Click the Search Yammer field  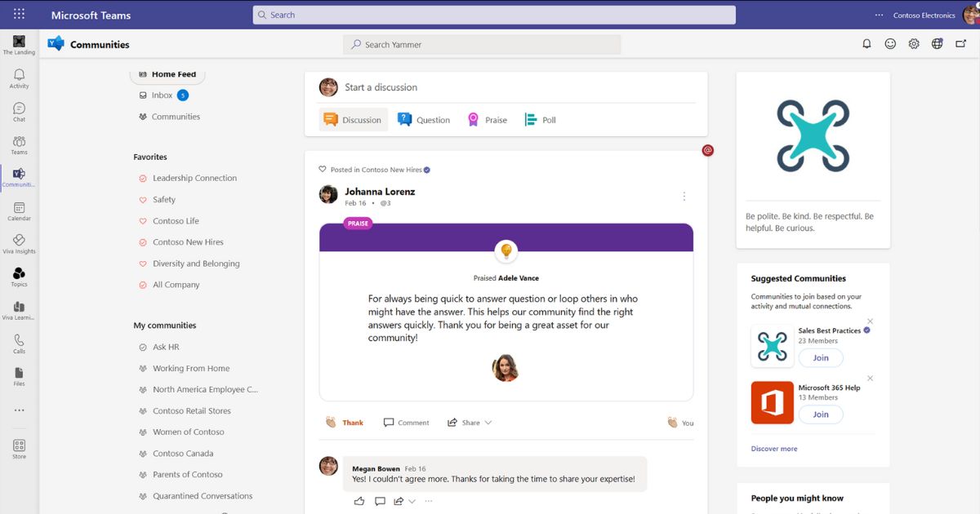[482, 45]
